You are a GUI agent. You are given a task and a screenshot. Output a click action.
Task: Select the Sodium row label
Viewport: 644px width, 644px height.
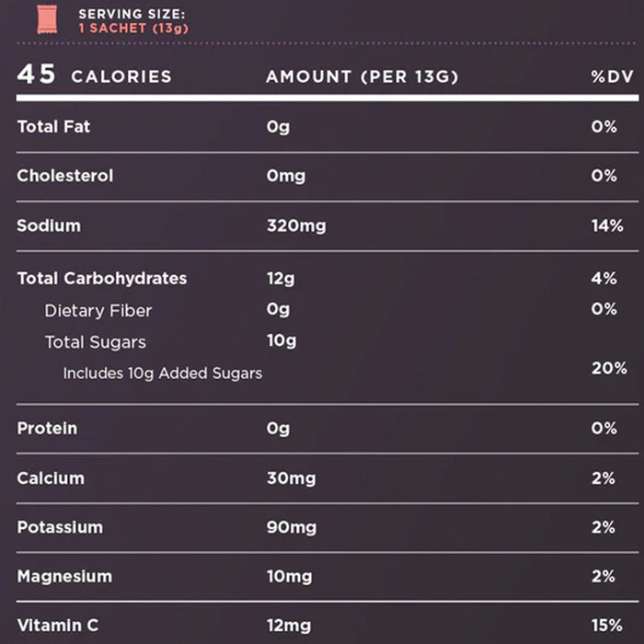tap(49, 225)
